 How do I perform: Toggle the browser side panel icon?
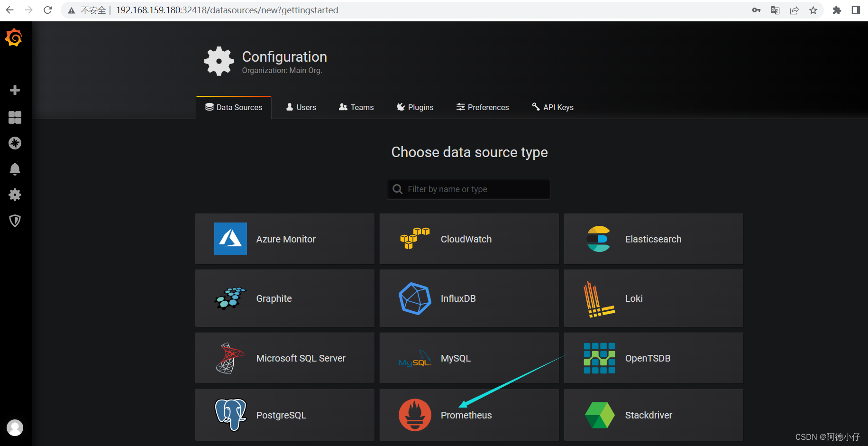(856, 10)
